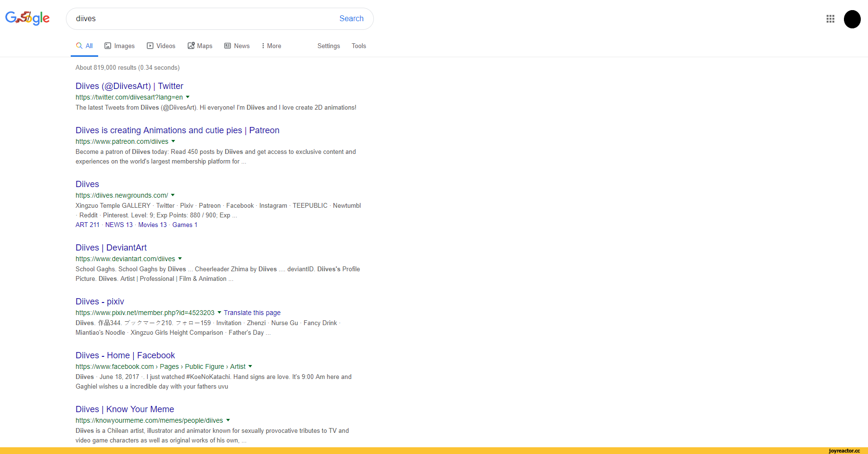Click the Google logo

tap(27, 18)
